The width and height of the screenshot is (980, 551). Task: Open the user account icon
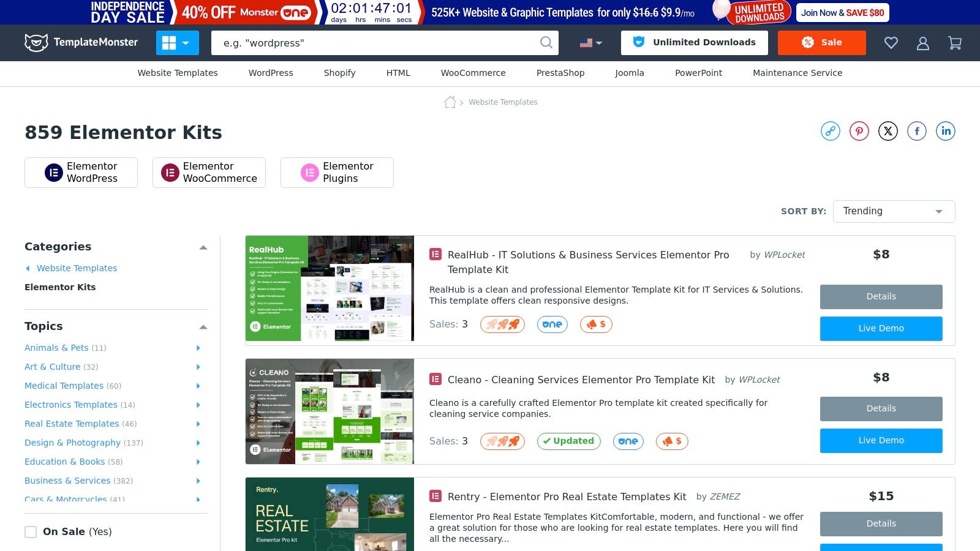pyautogui.click(x=923, y=43)
